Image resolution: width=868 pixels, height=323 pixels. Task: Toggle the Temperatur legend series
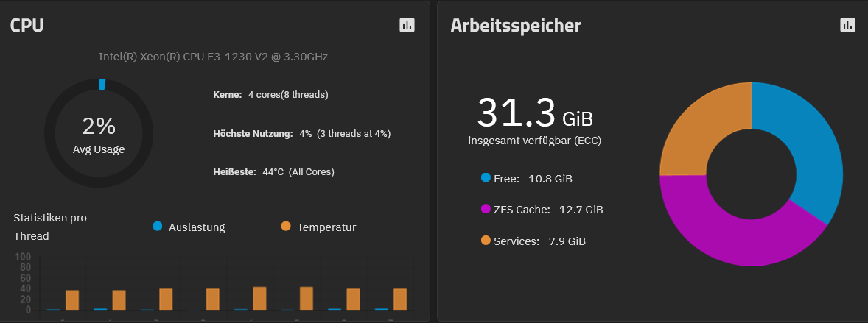[318, 227]
